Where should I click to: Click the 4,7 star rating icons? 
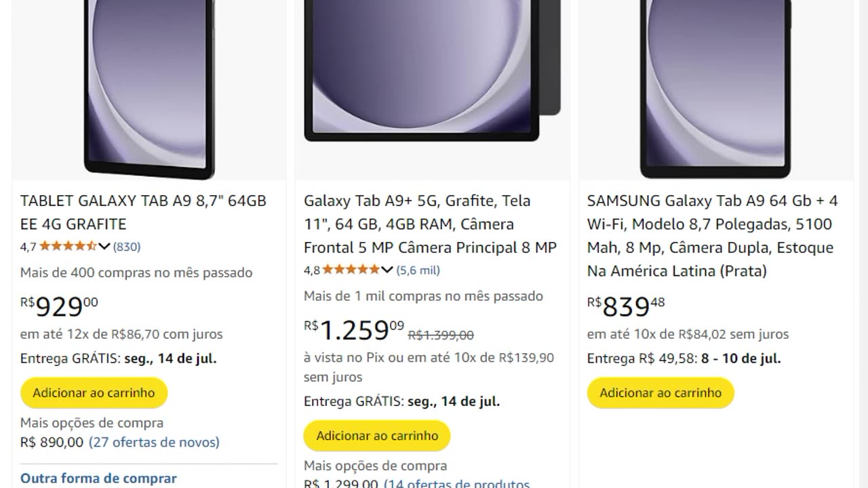coord(67,247)
